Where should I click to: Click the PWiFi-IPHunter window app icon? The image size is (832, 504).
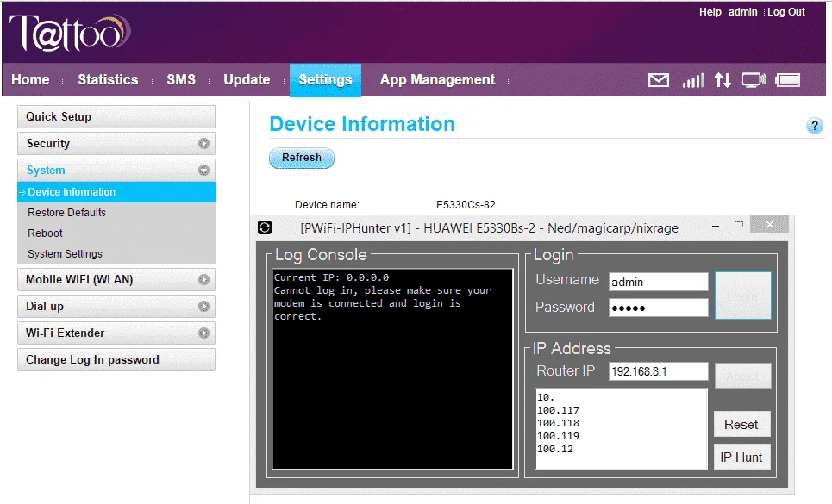[264, 227]
